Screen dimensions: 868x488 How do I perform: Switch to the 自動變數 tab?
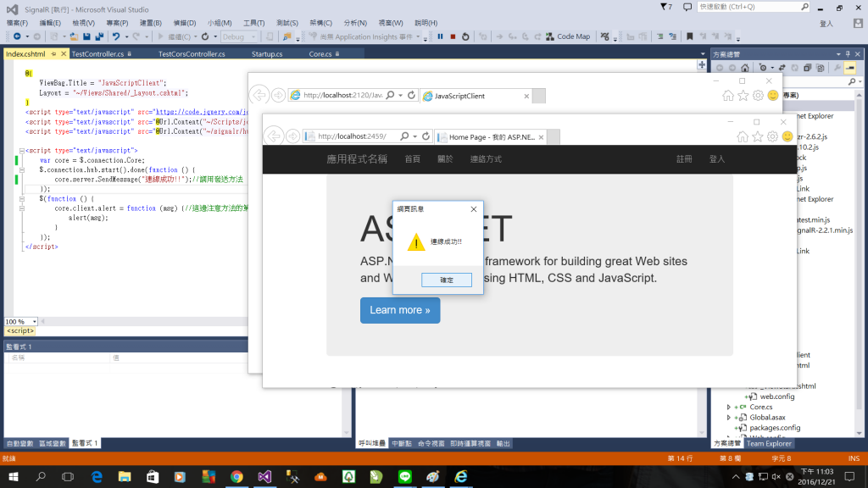point(20,444)
